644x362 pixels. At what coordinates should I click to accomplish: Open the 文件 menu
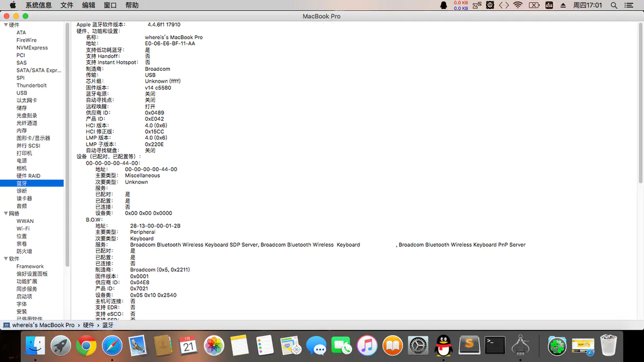tap(67, 5)
